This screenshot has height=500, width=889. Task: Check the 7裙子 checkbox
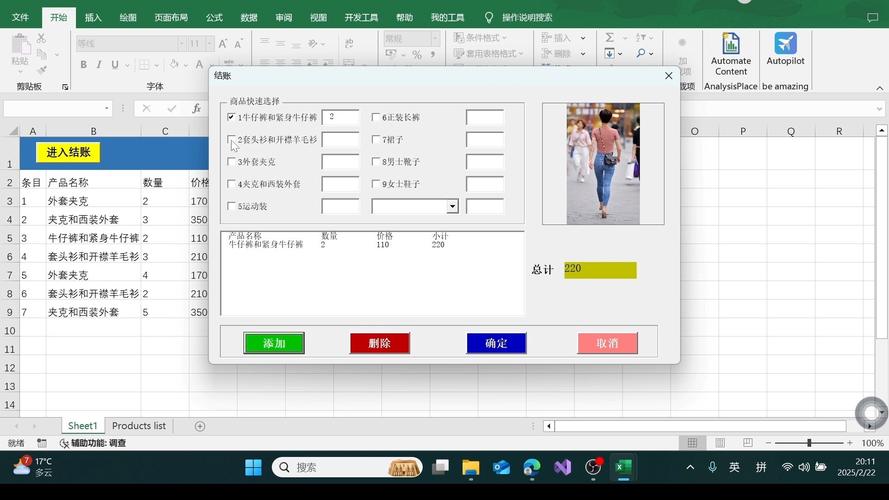[375, 139]
